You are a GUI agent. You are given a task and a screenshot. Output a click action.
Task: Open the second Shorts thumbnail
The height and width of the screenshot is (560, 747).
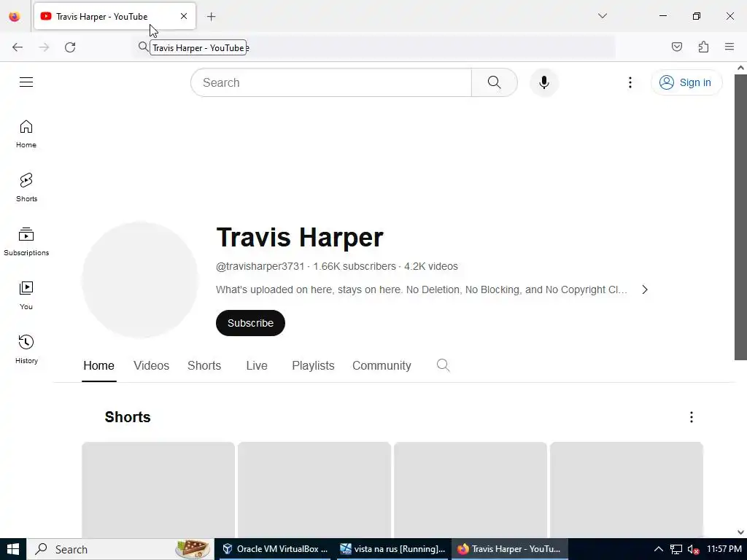(x=314, y=490)
